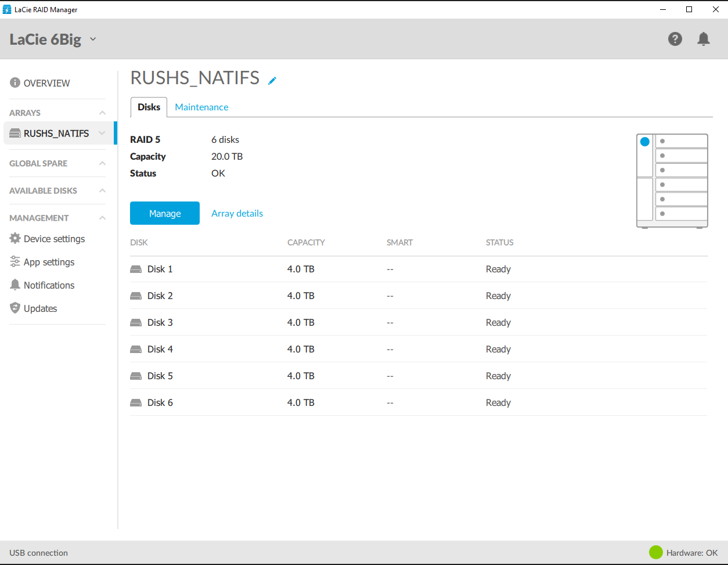This screenshot has width=728, height=565.
Task: Click Disk 6's 4.0 TB capacity
Action: pyautogui.click(x=301, y=403)
